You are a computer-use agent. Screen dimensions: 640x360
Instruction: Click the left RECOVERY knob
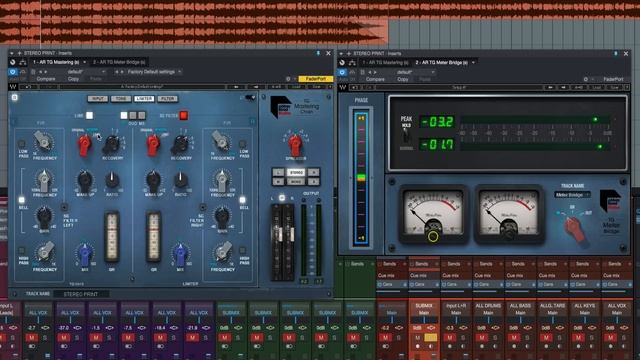coord(111,144)
